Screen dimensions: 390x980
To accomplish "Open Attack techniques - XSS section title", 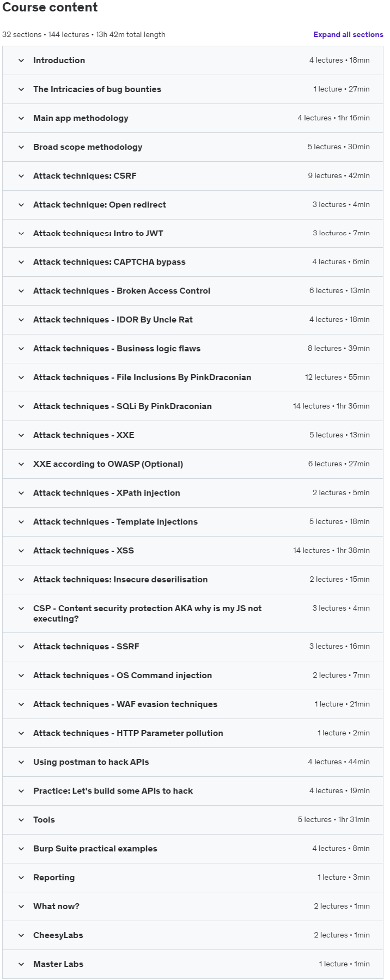I will (83, 551).
